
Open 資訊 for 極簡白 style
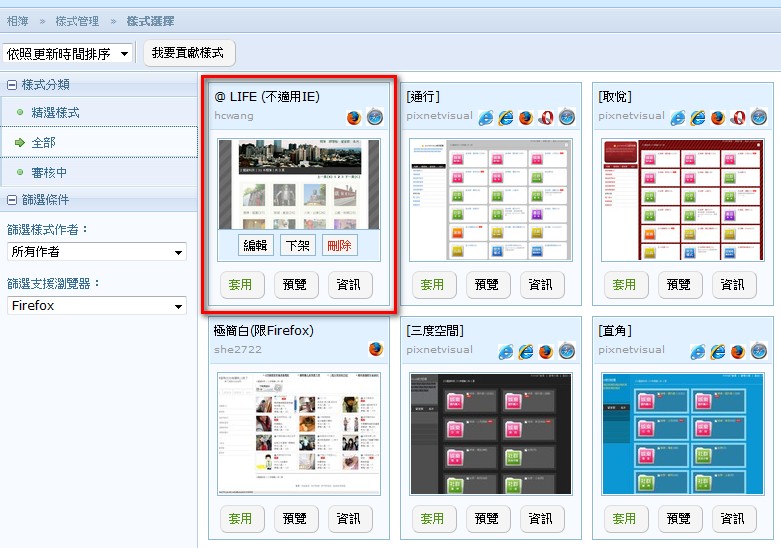coord(350,519)
